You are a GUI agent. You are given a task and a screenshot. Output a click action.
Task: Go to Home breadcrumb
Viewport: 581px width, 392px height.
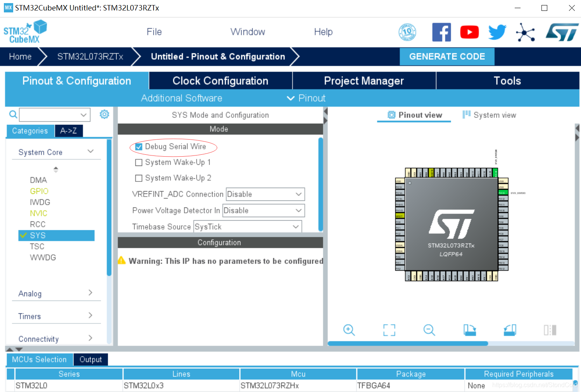[20, 57]
